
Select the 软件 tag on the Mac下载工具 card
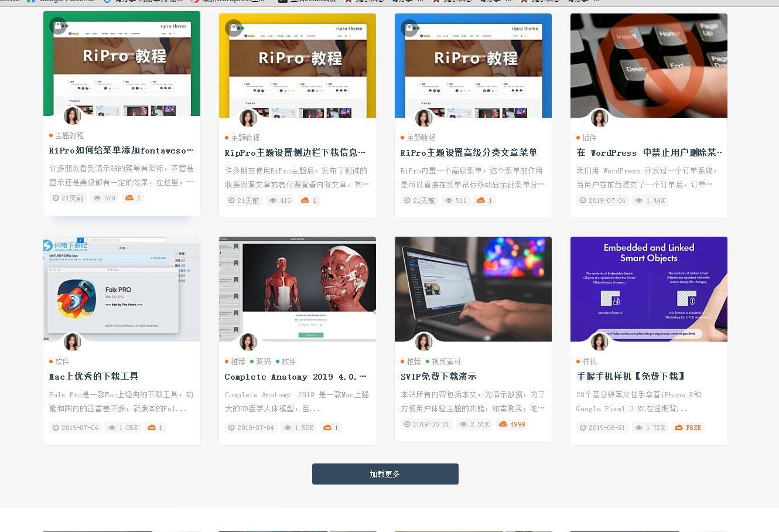click(x=62, y=362)
